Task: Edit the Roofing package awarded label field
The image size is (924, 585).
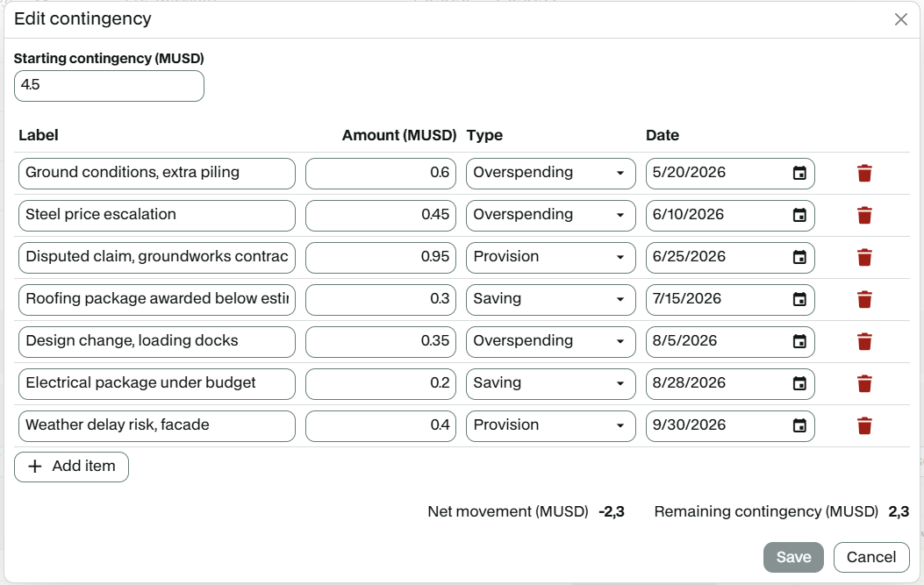Action: (157, 300)
